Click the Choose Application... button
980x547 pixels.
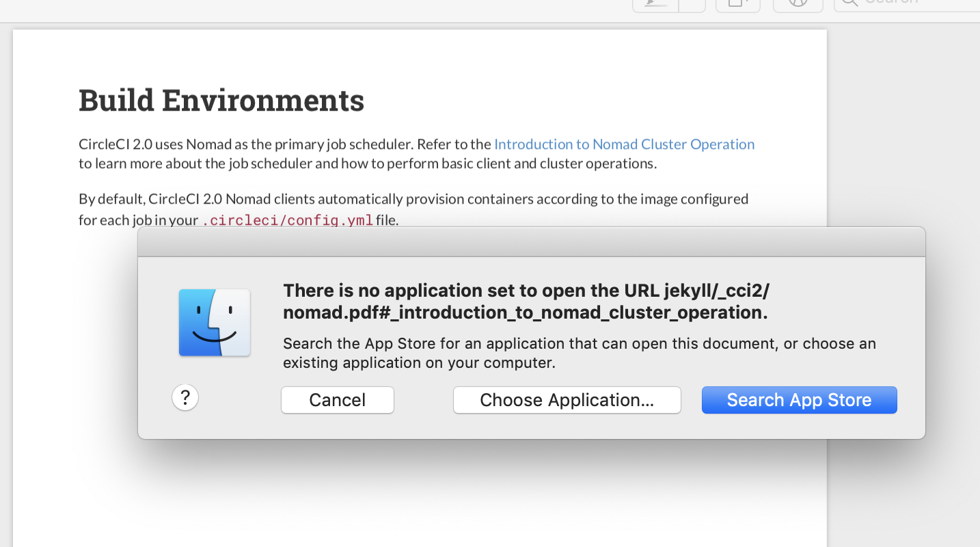[x=567, y=399]
